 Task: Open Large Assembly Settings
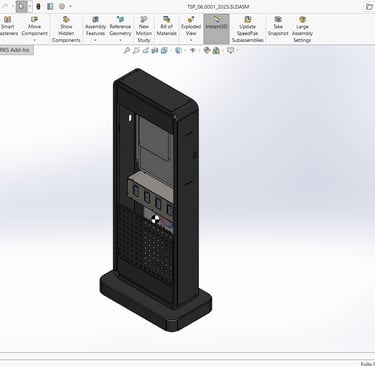click(x=302, y=29)
